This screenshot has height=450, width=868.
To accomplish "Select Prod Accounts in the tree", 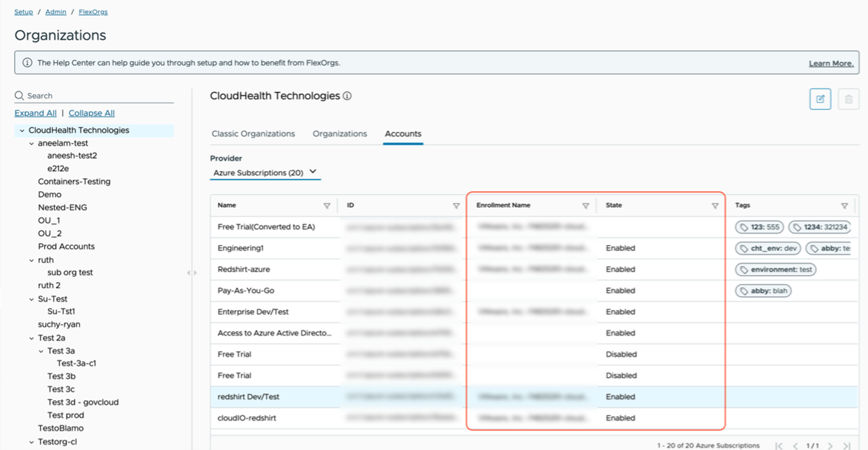I will click(x=66, y=246).
